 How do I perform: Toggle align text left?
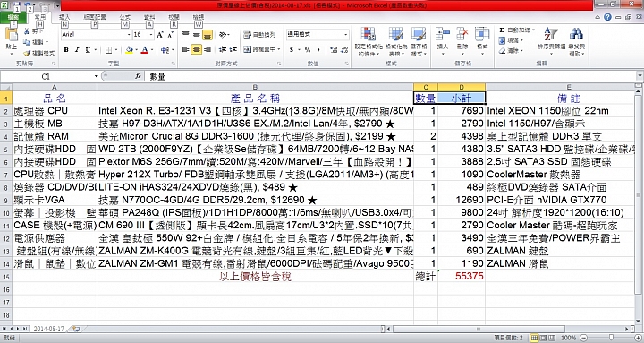[186, 49]
